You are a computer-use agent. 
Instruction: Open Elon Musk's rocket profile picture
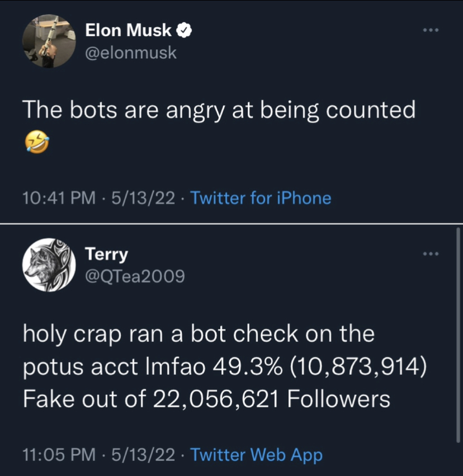point(49,41)
